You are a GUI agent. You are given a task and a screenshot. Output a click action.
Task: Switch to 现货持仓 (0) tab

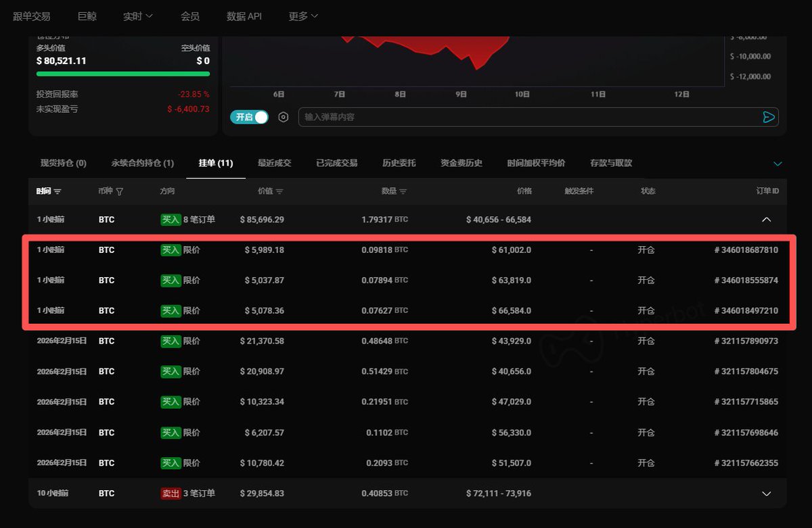(x=64, y=163)
